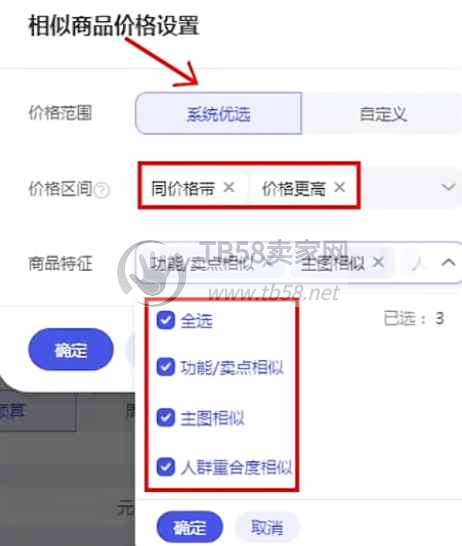This screenshot has width=462, height=546.
Task: Click the 价格区间 help question icon
Action: (x=102, y=190)
